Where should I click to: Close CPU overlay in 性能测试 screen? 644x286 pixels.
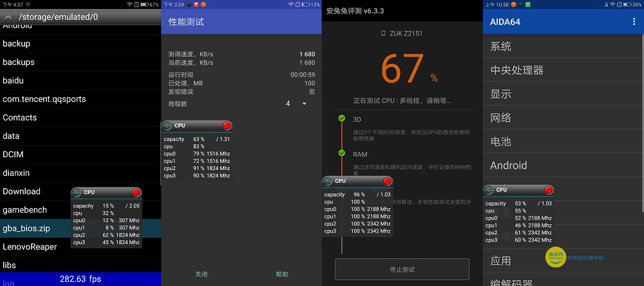click(x=227, y=126)
